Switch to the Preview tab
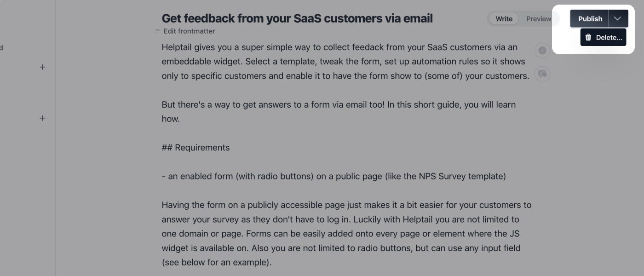The height and width of the screenshot is (276, 644). [538, 19]
